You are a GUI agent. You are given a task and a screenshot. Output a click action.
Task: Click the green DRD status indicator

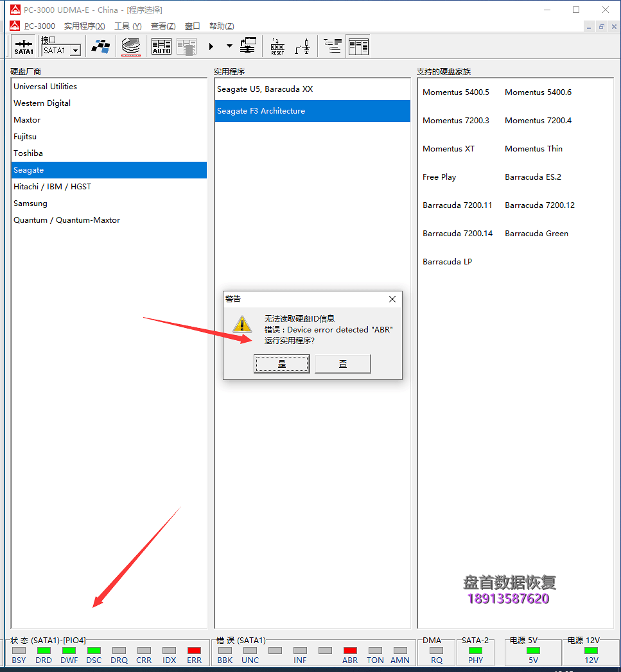point(44,651)
